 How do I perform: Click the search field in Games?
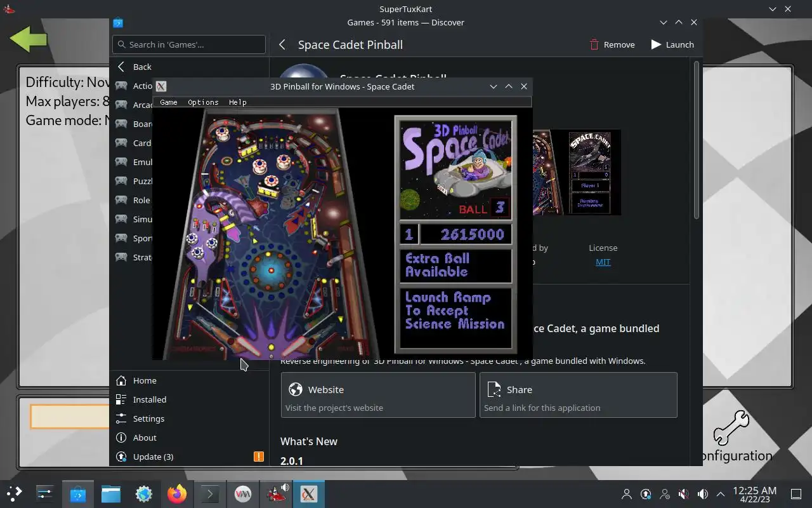[189, 44]
